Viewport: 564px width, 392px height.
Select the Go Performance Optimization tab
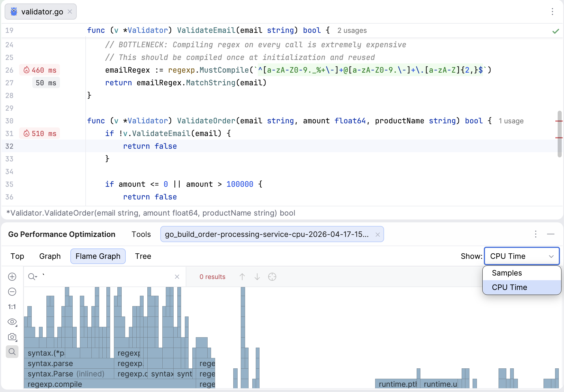(62, 234)
